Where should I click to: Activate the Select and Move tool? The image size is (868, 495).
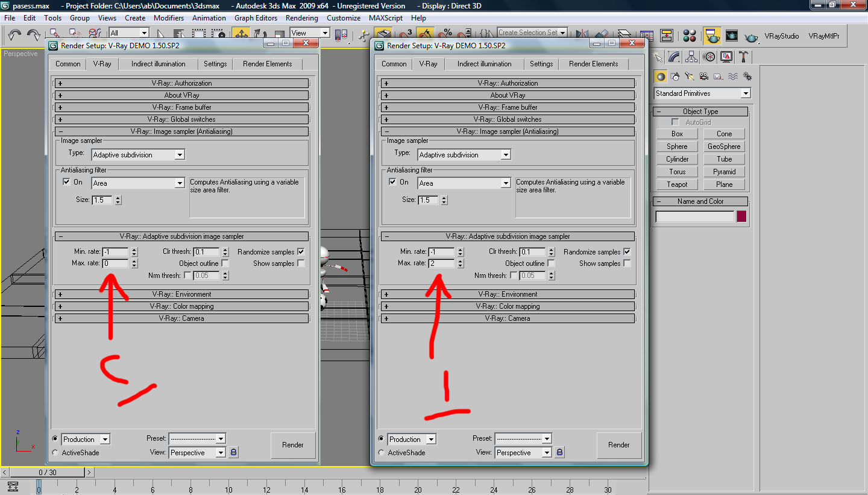click(241, 34)
